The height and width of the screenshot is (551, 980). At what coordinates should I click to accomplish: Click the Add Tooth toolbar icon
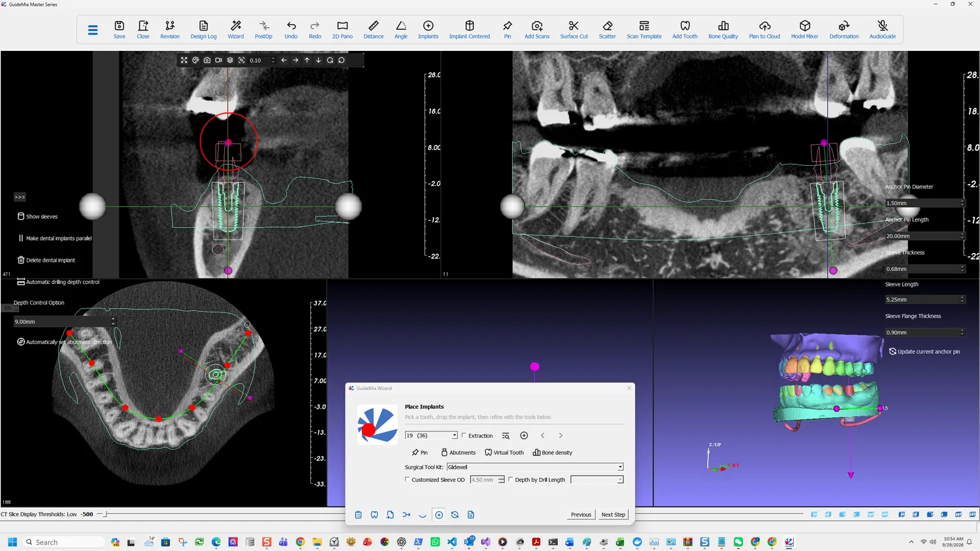[x=685, y=29]
